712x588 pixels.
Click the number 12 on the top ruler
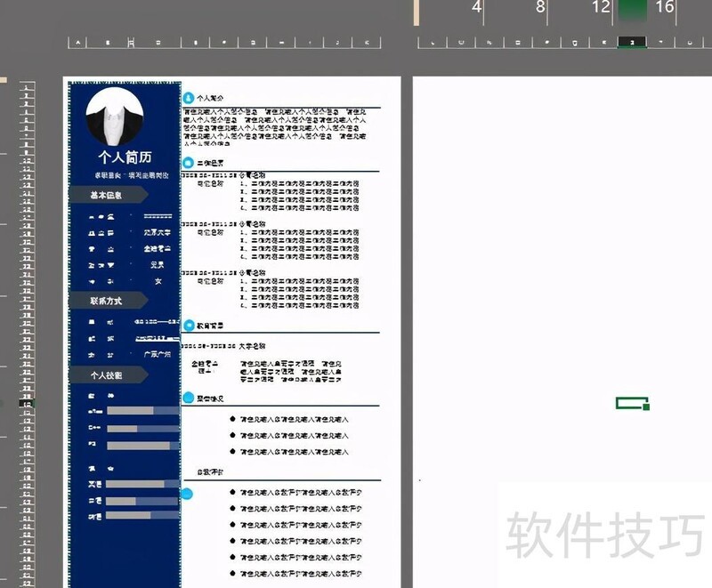click(x=600, y=7)
